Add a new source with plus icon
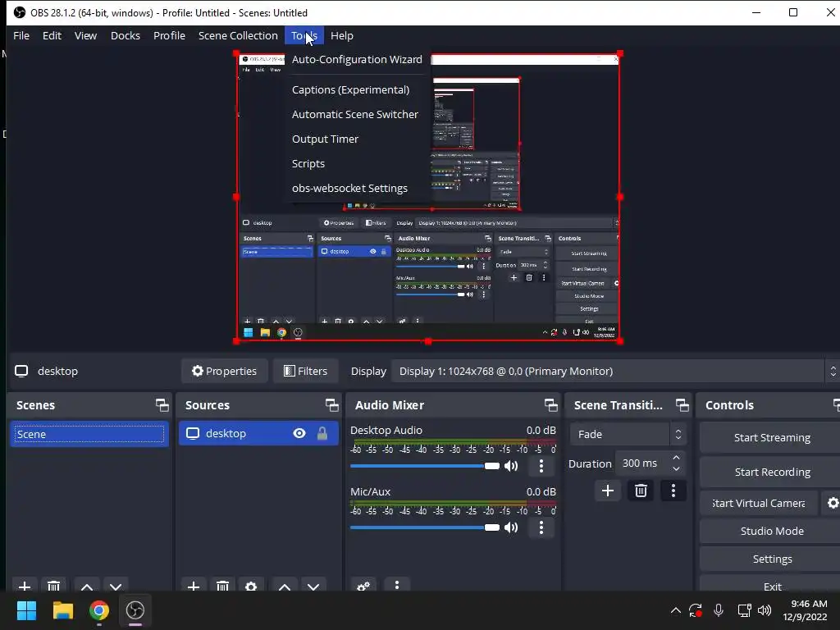Screen dimensions: 840x630 194,586
